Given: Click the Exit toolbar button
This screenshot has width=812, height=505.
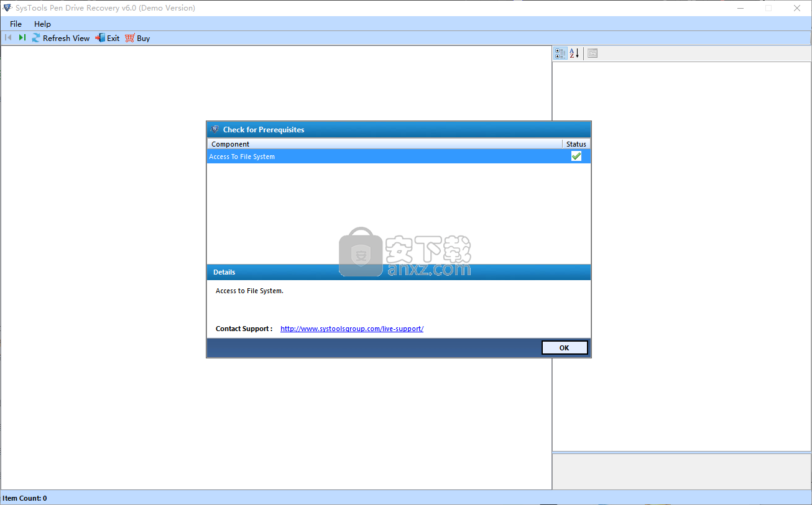Looking at the screenshot, I should [108, 38].
